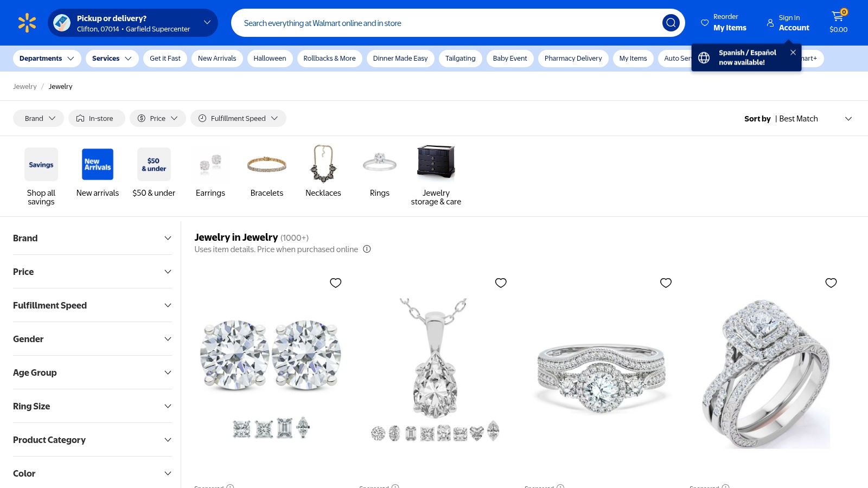
Task: Click the Walmart search input field
Action: (x=445, y=23)
